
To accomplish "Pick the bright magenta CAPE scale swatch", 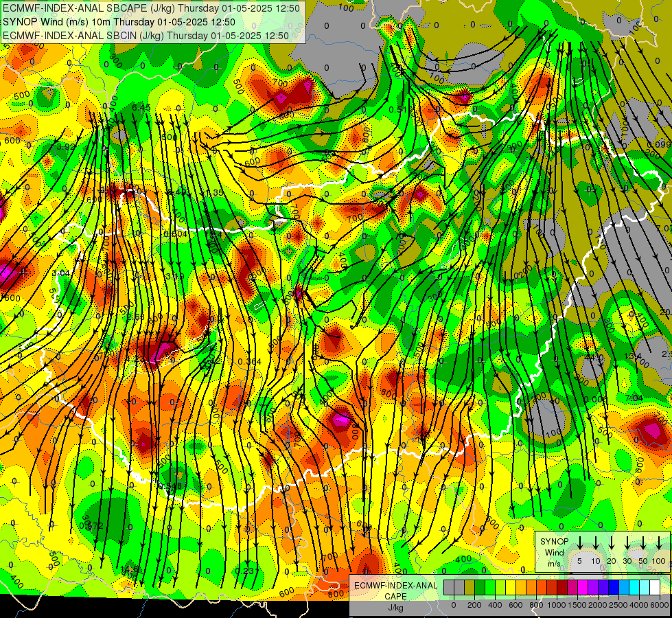I will 583,588.
